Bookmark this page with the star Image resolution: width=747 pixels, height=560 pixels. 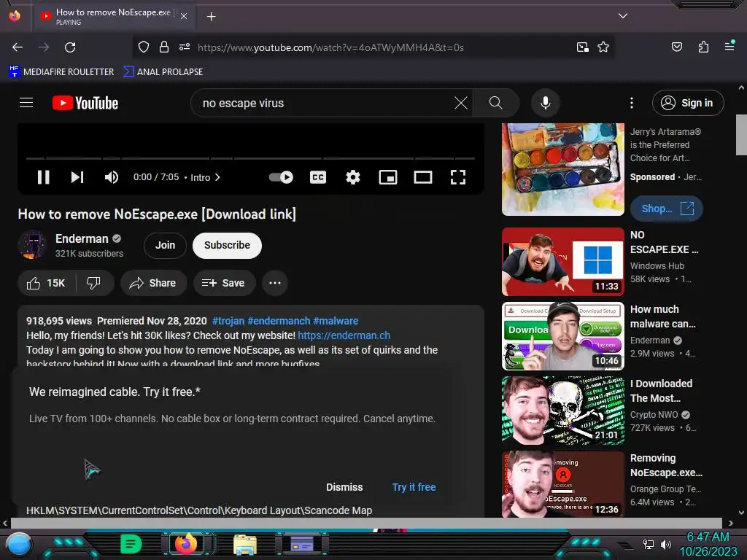point(603,47)
